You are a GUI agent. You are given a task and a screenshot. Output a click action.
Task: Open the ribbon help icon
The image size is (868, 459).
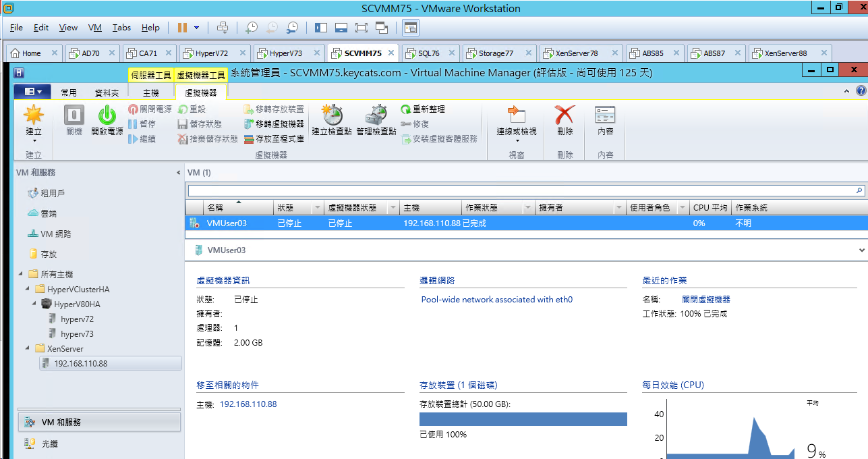click(861, 90)
